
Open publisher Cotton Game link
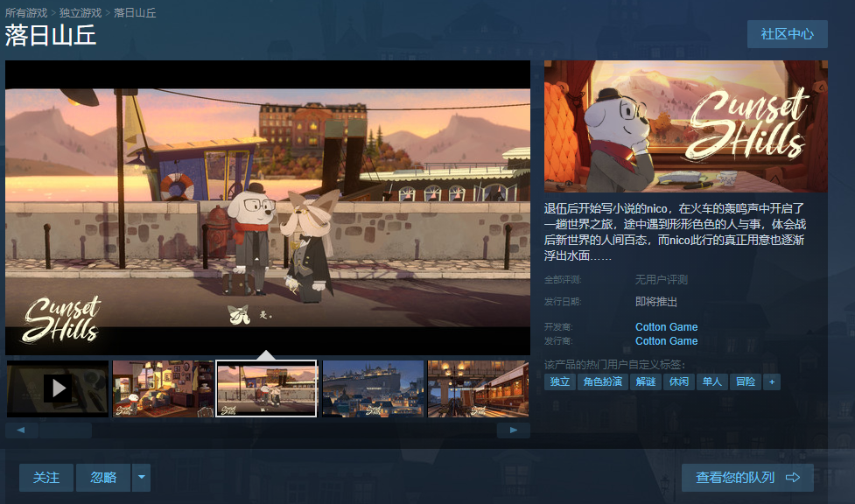tap(666, 341)
